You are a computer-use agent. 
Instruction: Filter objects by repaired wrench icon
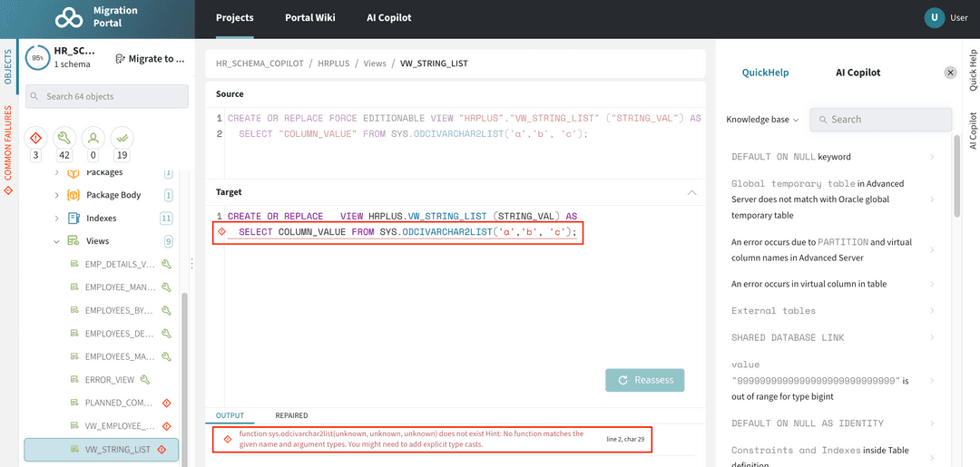point(64,138)
